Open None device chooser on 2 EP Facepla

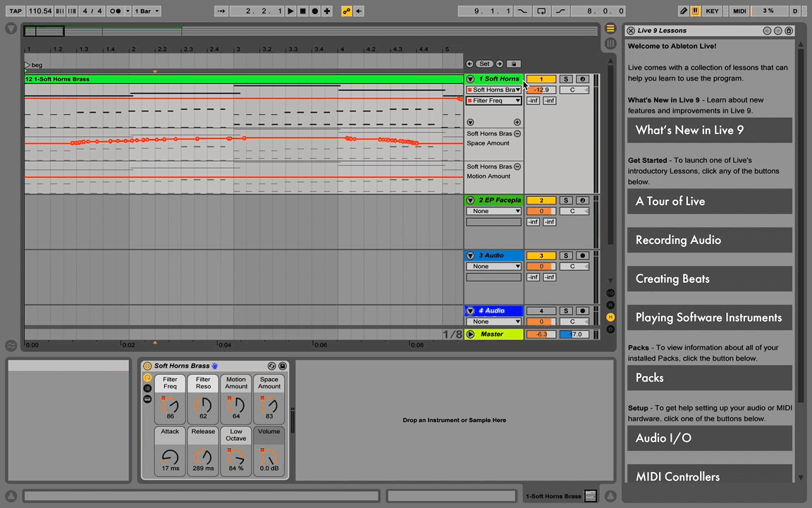pos(493,211)
